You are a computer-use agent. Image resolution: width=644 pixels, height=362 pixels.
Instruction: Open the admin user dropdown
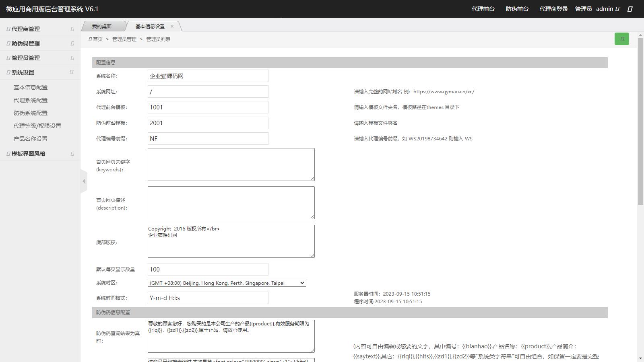click(607, 9)
